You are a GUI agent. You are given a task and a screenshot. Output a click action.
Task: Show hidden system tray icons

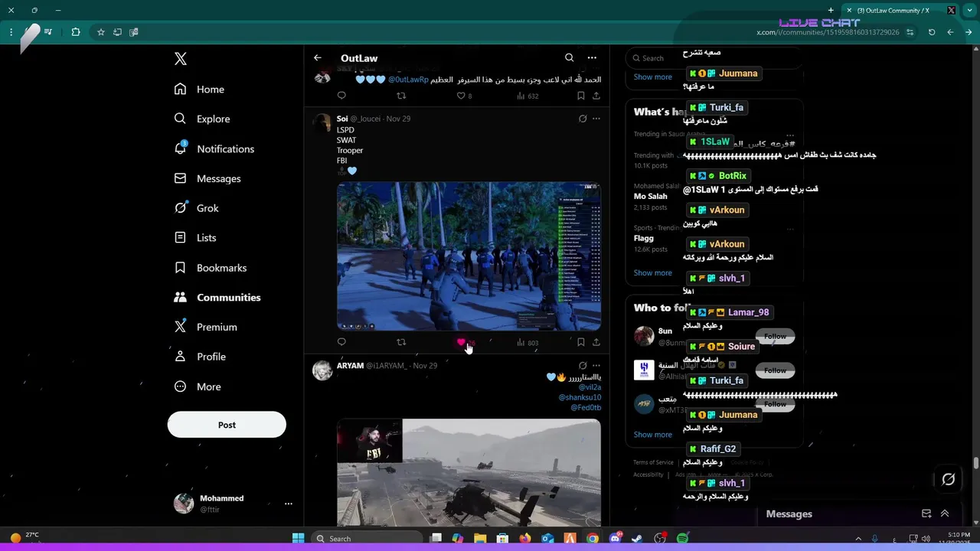click(858, 539)
